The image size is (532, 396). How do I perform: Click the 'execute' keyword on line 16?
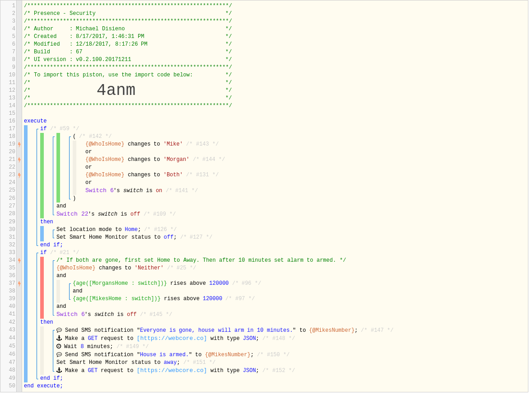tap(35, 121)
